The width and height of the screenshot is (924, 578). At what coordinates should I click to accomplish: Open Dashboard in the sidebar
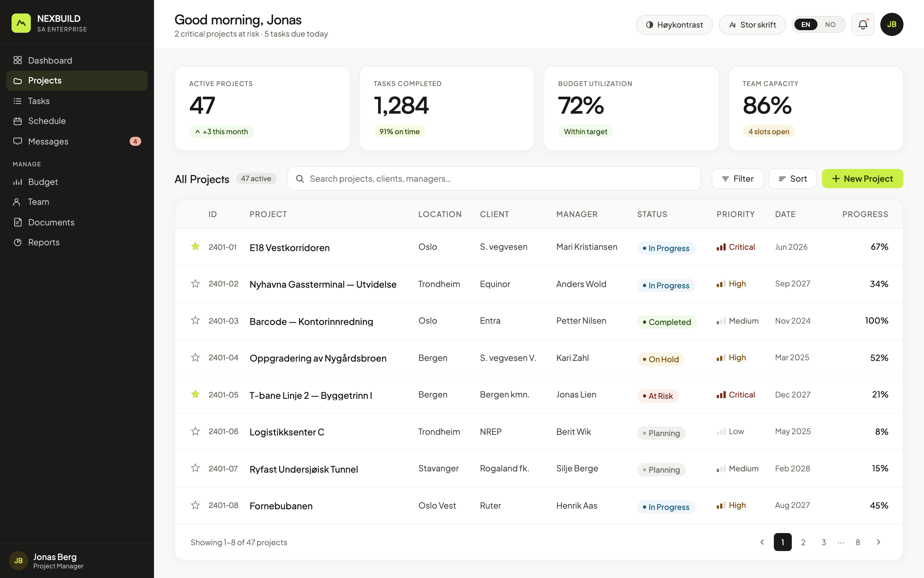[77, 60]
